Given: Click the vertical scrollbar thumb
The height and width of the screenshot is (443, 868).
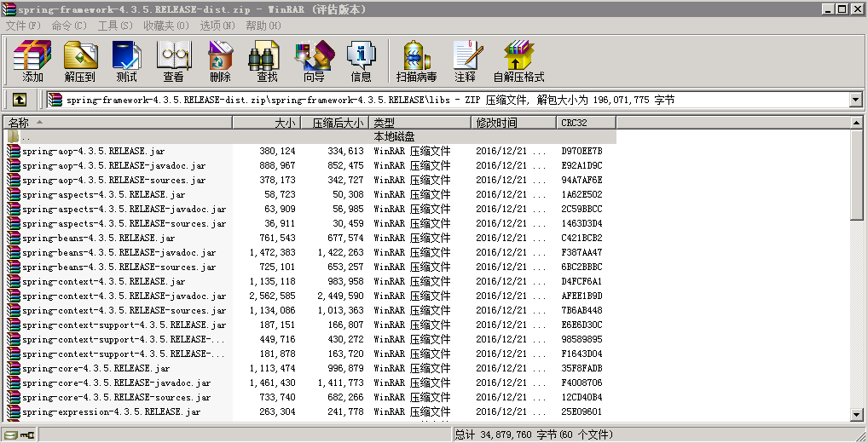Looking at the screenshot, I should tap(856, 174).
